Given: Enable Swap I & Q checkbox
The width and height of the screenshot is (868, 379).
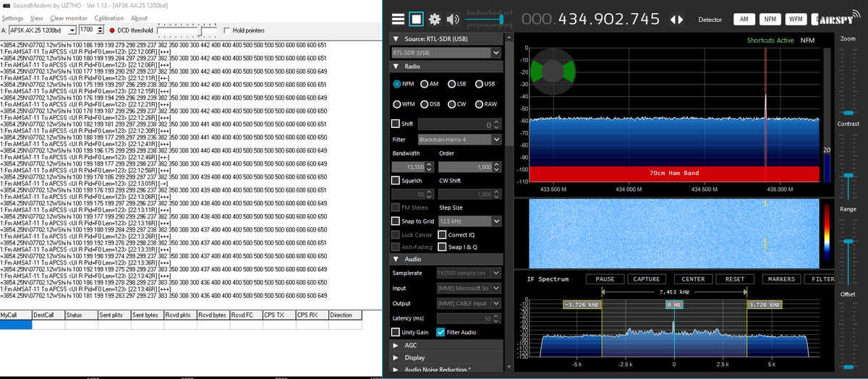Looking at the screenshot, I should (443, 247).
